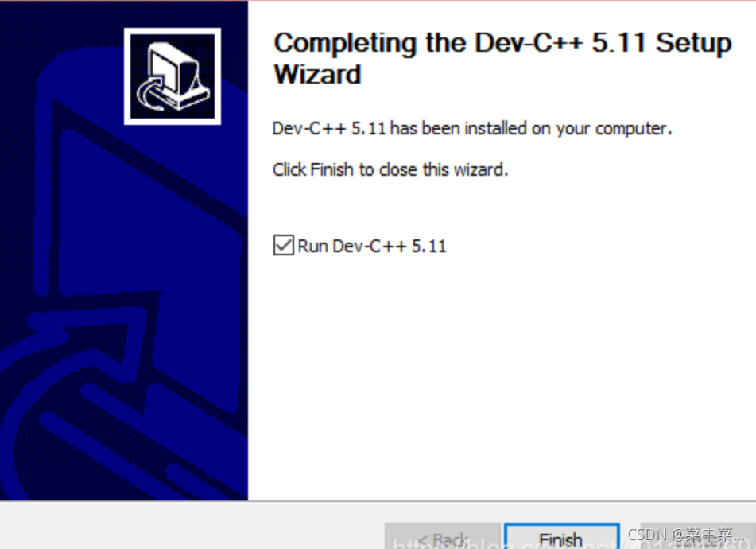This screenshot has height=549, width=756.
Task: Click the CSDN watermark text
Action: click(685, 535)
